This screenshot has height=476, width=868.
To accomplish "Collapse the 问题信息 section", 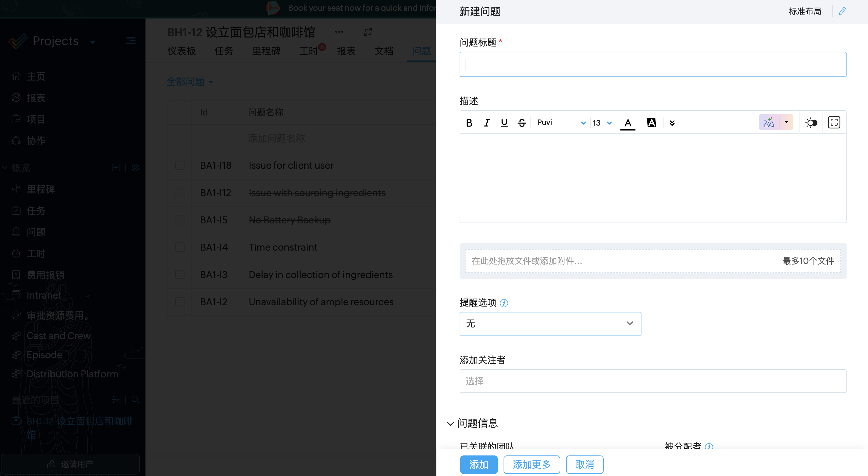I will coord(450,423).
